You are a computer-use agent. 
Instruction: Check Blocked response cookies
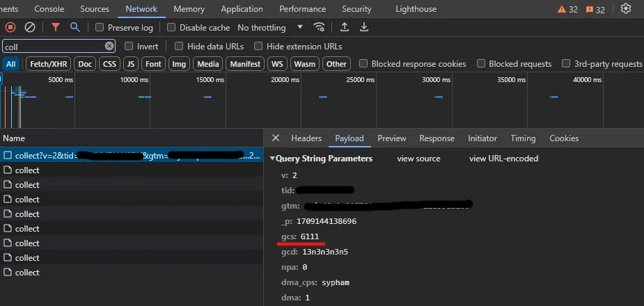363,63
